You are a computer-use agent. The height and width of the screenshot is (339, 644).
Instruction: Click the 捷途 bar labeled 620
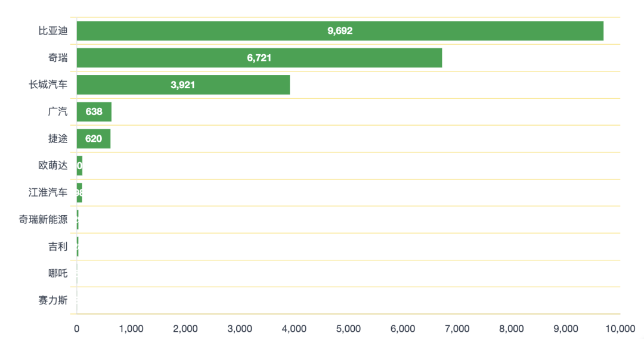93,139
